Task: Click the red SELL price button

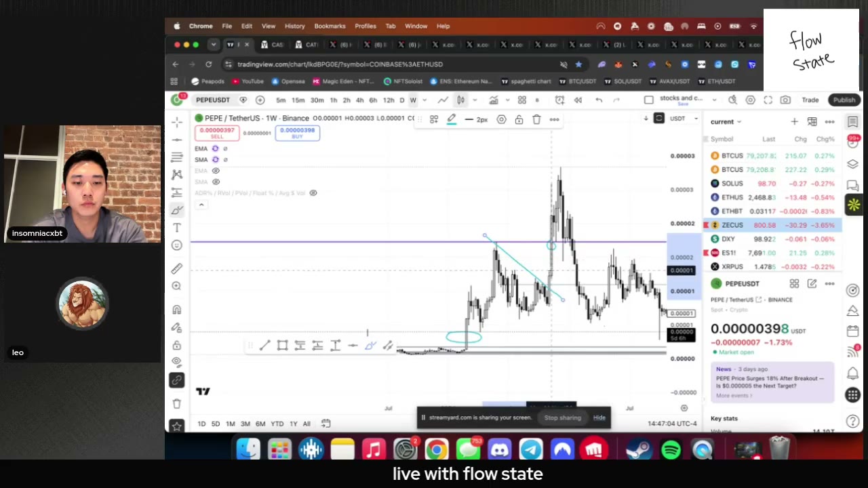Action: pos(217,133)
